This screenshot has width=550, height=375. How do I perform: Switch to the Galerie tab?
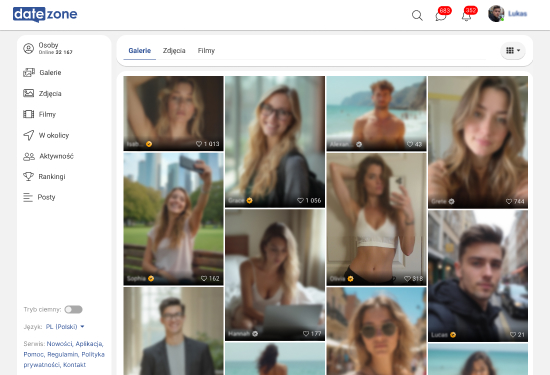(x=140, y=51)
